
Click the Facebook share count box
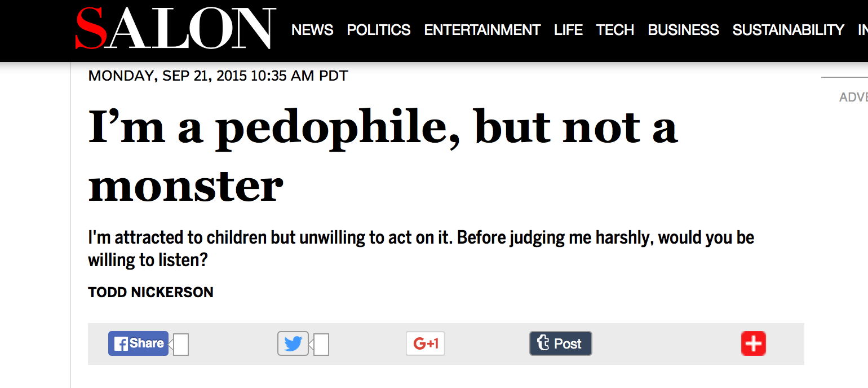pyautogui.click(x=181, y=345)
